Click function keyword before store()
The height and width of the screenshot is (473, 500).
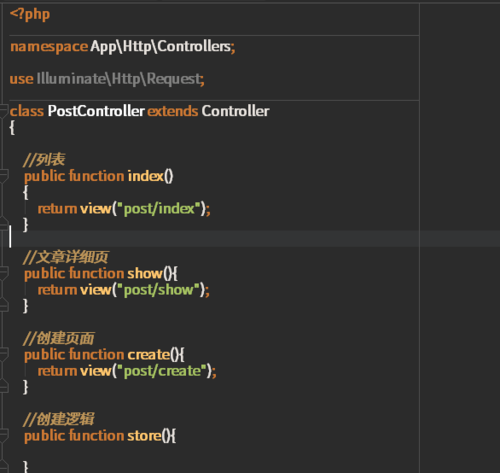96,436
